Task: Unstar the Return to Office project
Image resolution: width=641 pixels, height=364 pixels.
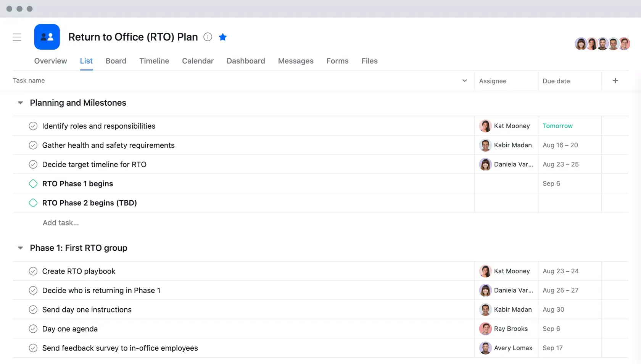Action: coord(223,37)
